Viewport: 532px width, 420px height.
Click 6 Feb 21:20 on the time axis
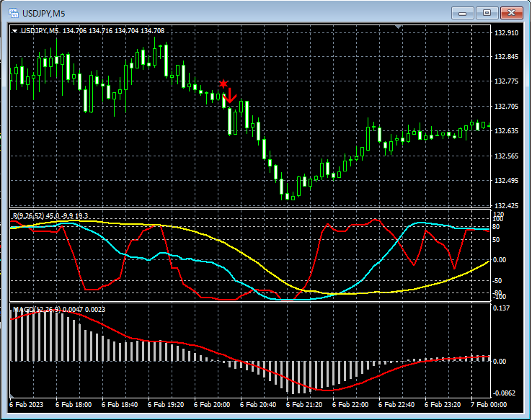coord(303,405)
